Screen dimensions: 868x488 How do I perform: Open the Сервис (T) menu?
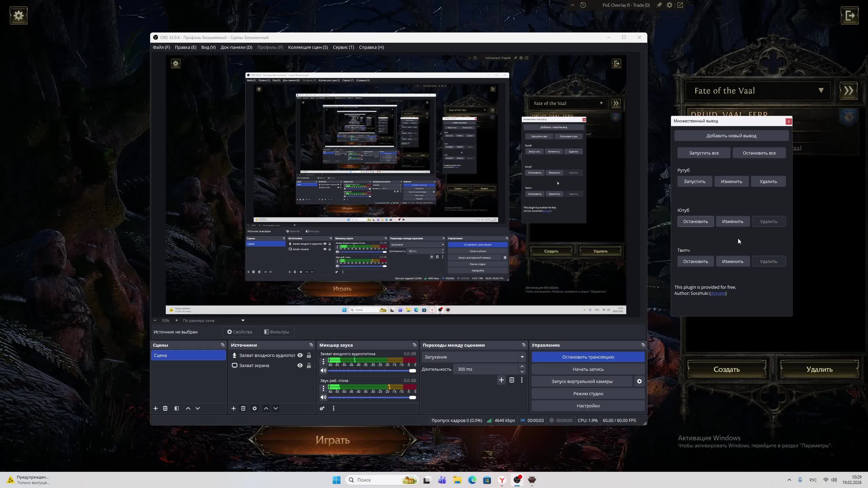343,47
